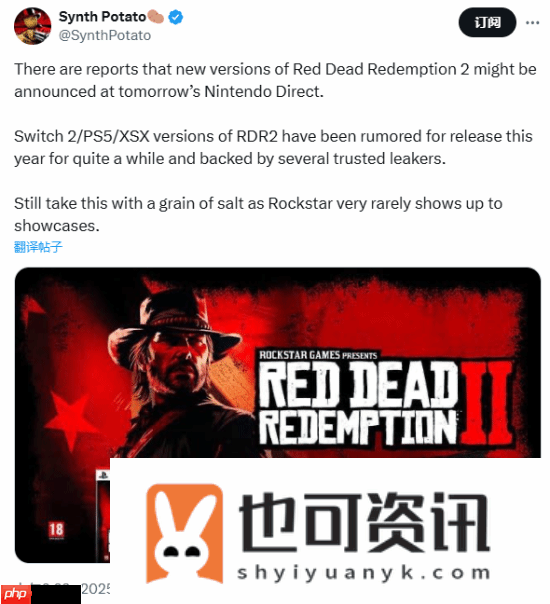Open the @SynthPotato handle link

pyautogui.click(x=105, y=35)
